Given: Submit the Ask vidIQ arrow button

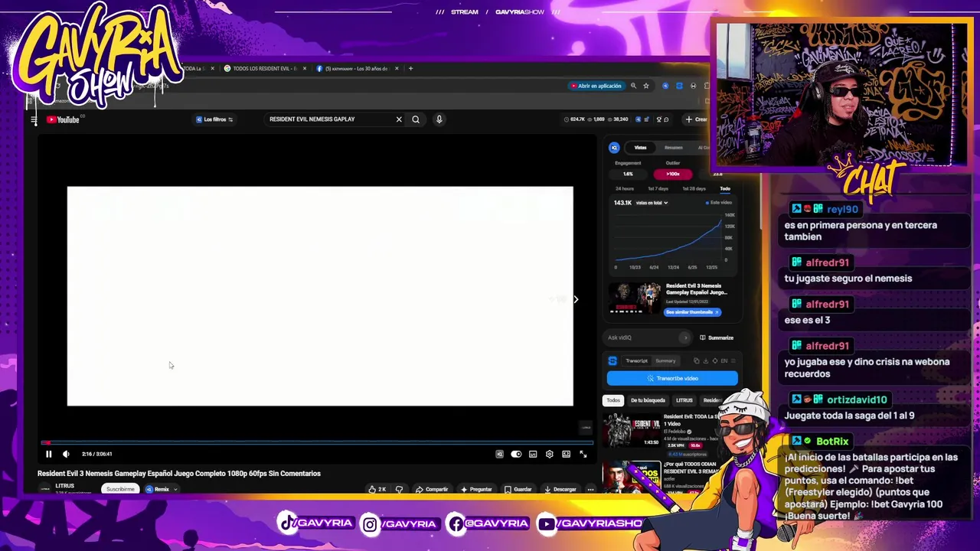Looking at the screenshot, I should click(x=684, y=337).
